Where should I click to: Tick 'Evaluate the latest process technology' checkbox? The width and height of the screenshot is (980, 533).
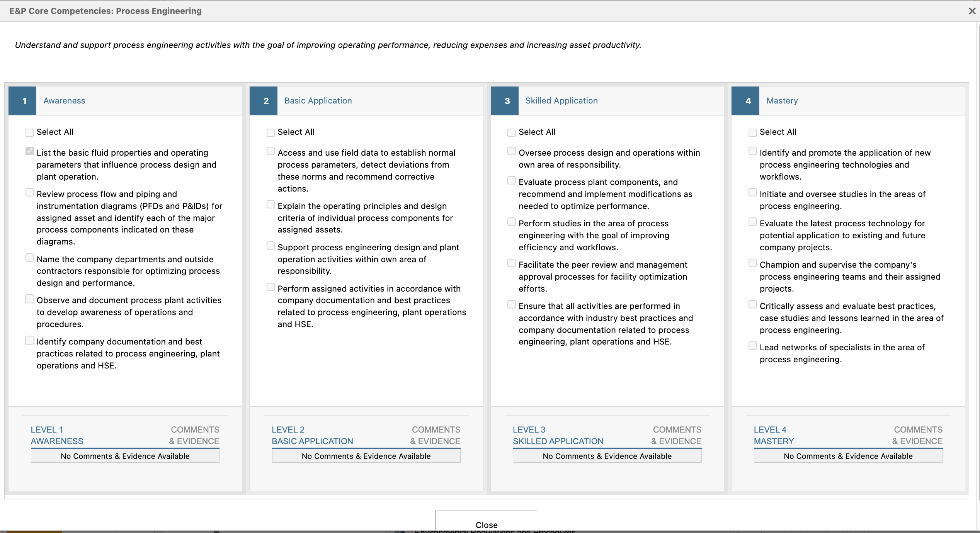tap(753, 222)
